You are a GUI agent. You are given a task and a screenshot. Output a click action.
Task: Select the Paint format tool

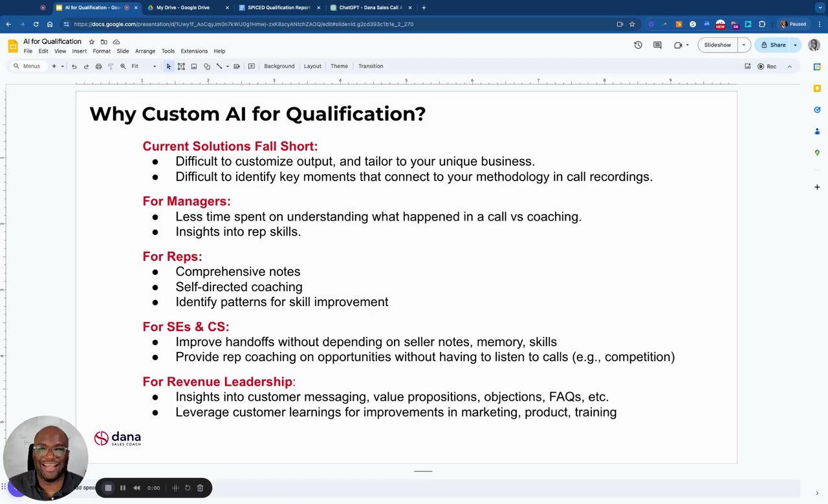[x=111, y=66]
